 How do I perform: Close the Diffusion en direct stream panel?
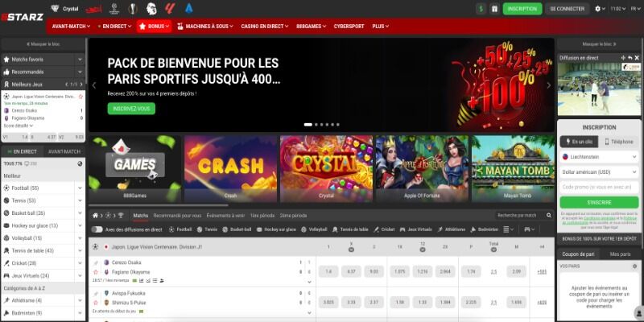point(637,58)
